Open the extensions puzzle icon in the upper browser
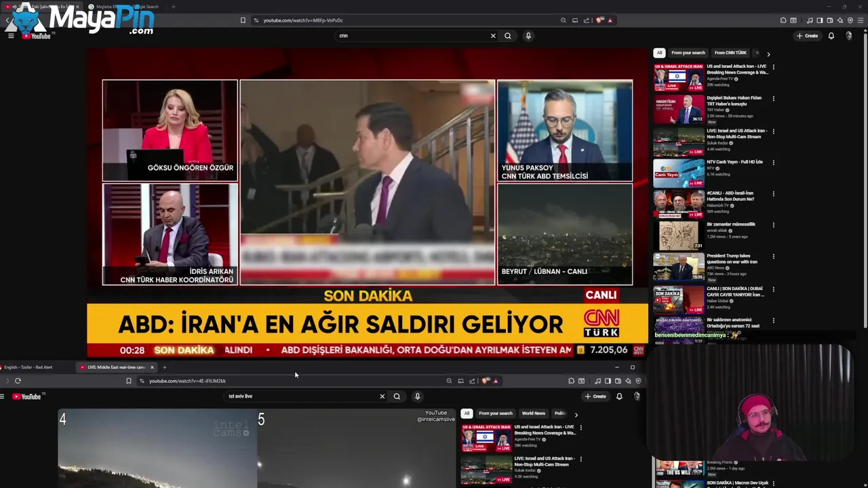The image size is (868, 488). 783,20
